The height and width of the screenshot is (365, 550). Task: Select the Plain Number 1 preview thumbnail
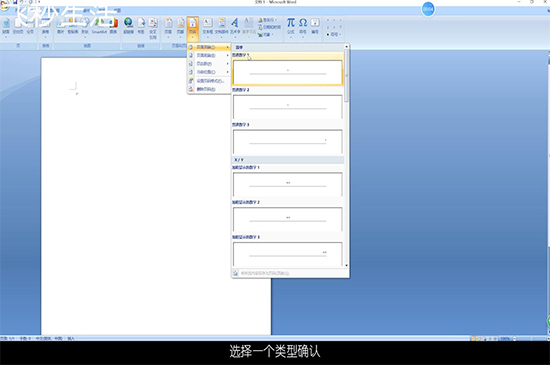tap(288, 73)
